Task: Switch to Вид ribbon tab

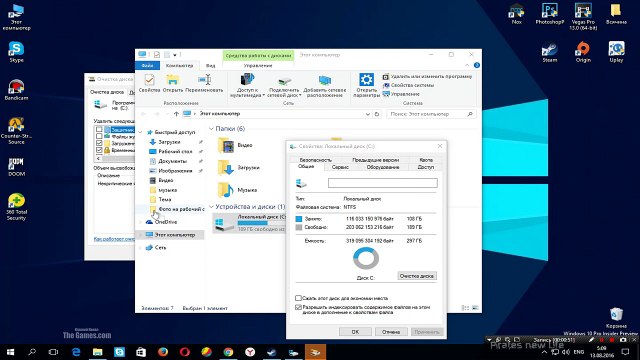Action: tap(211, 65)
